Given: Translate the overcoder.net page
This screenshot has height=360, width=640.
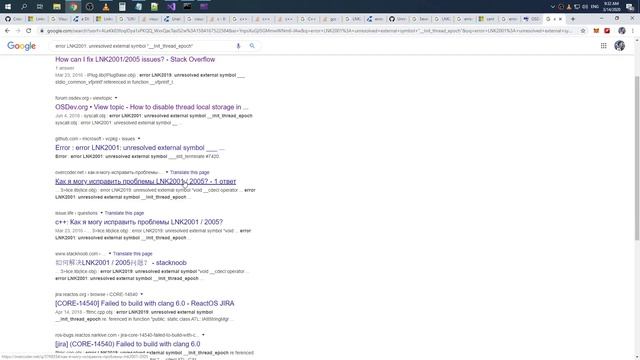Looking at the screenshot, I should pyautogui.click(x=189, y=172).
